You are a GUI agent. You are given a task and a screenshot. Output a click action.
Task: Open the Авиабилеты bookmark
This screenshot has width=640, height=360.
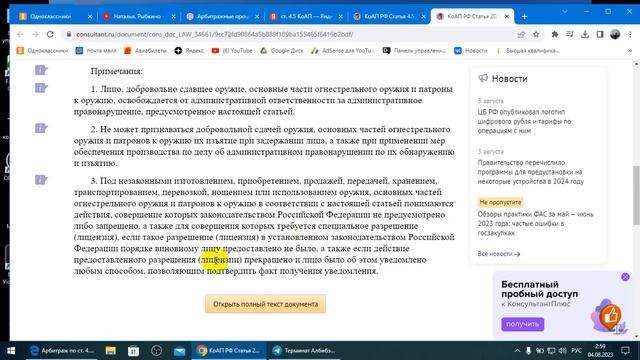(x=145, y=51)
